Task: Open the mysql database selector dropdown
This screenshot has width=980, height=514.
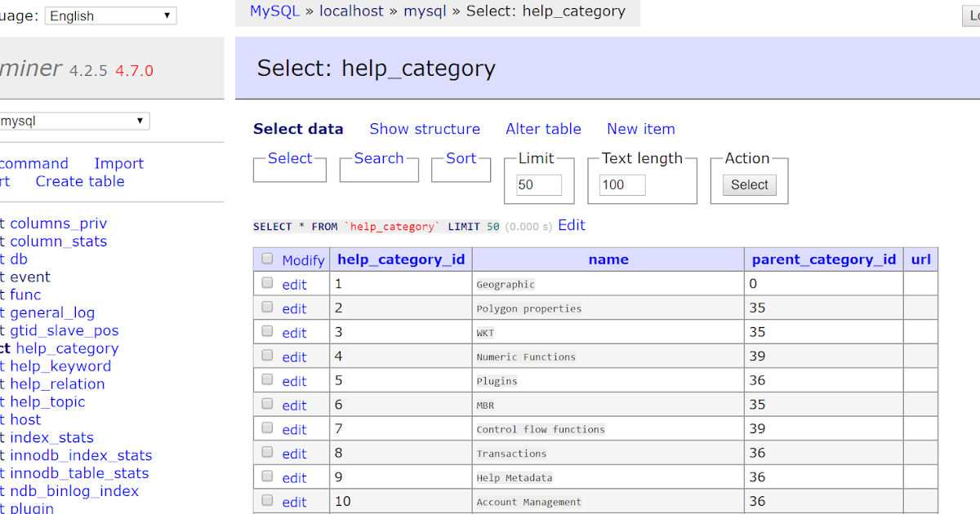Action: coord(74,120)
